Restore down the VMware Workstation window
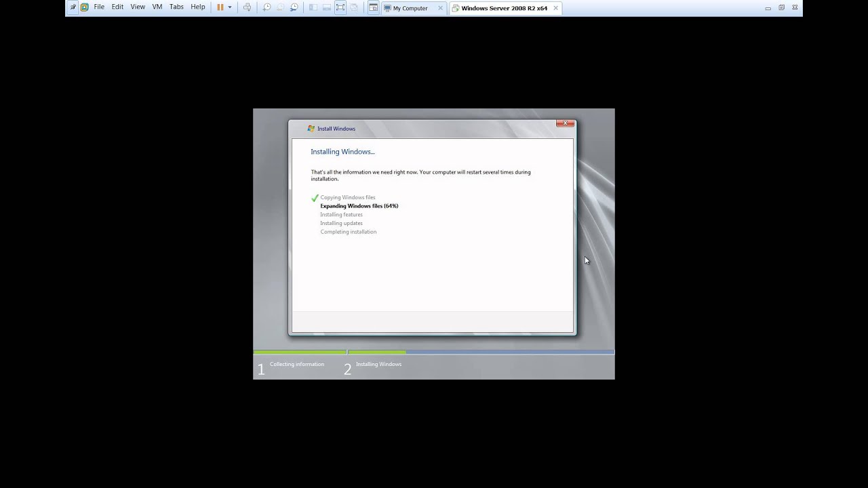This screenshot has height=488, width=868. 781,7
